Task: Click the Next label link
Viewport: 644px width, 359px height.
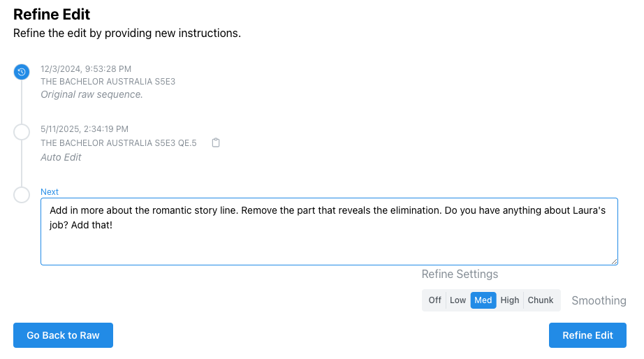Action: (x=50, y=192)
